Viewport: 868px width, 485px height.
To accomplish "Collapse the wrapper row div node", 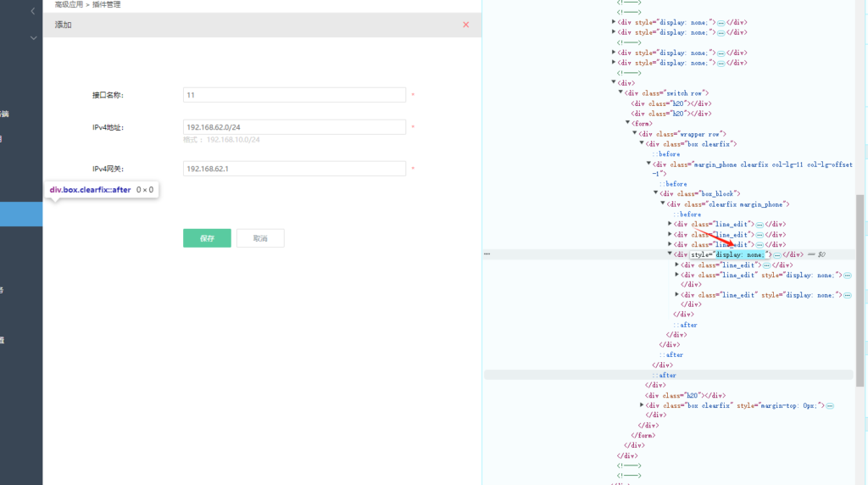I will [635, 133].
